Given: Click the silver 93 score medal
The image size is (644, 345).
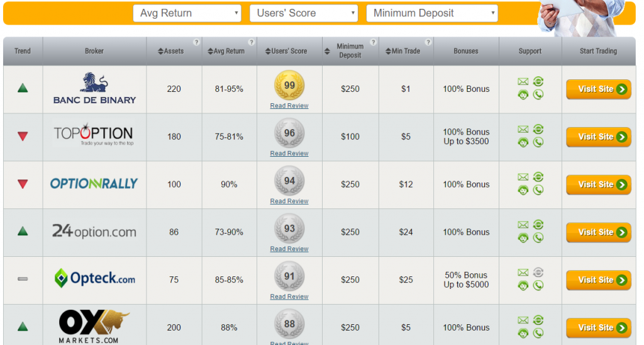Looking at the screenshot, I should click(289, 229).
